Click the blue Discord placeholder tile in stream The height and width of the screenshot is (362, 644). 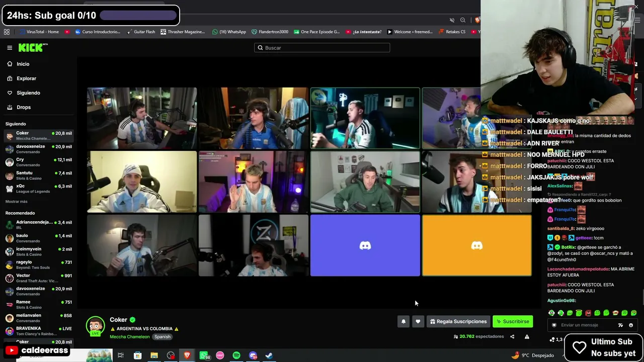(365, 246)
